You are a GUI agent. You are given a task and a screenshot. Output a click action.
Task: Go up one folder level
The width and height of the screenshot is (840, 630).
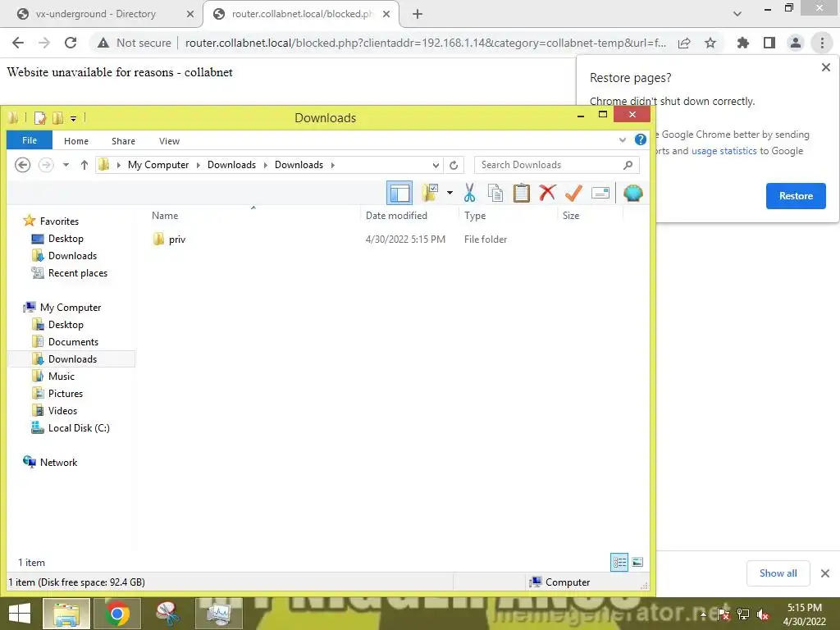pyautogui.click(x=84, y=165)
